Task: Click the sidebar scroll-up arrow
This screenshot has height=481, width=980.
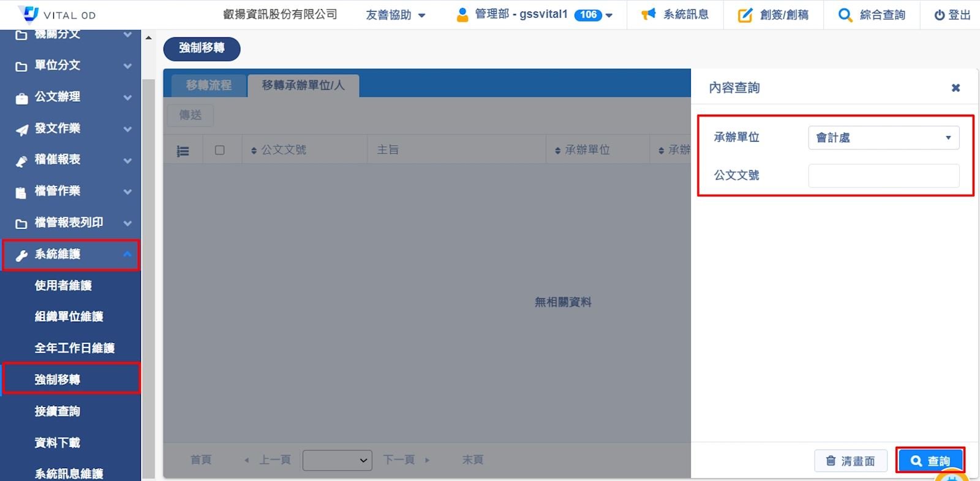Action: pos(148,38)
